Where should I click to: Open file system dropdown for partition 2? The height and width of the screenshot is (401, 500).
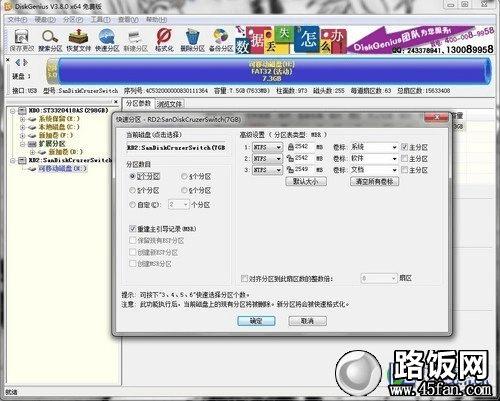(x=267, y=159)
